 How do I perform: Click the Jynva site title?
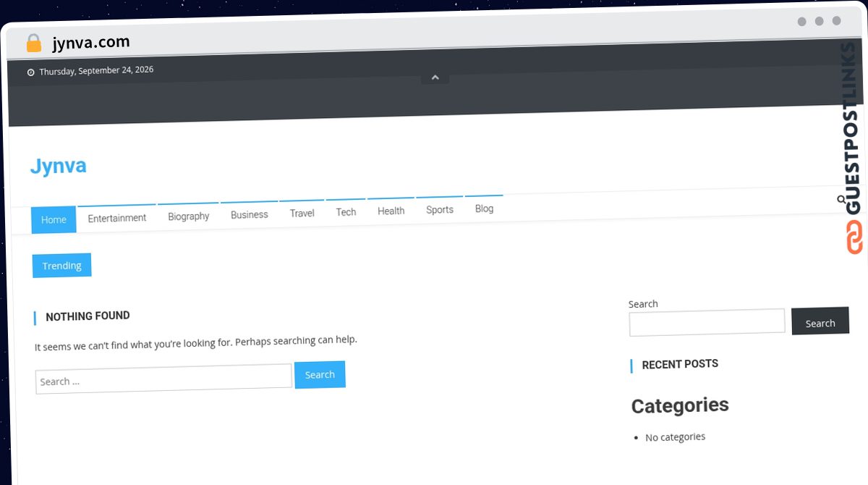click(59, 166)
